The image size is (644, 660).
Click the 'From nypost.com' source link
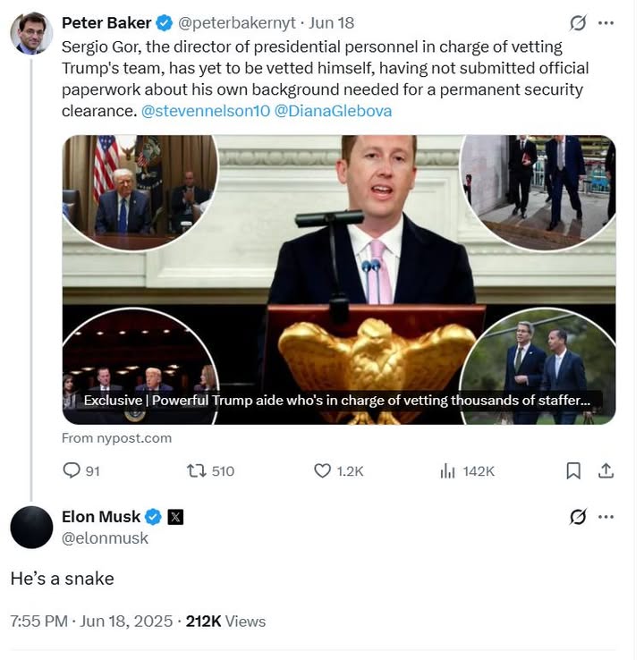tap(116, 438)
